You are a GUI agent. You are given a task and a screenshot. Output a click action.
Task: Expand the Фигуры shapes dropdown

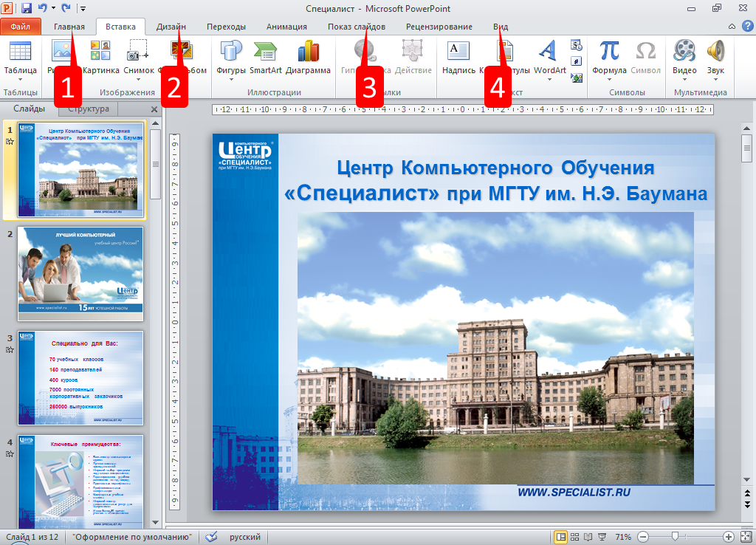tap(231, 71)
